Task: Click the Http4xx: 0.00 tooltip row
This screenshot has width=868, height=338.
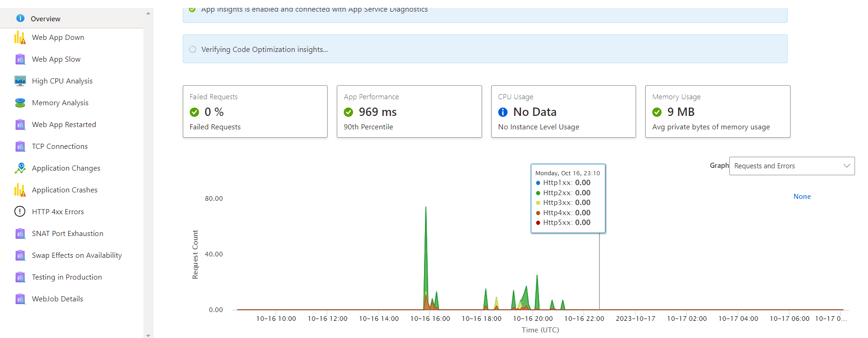Action: coord(563,213)
